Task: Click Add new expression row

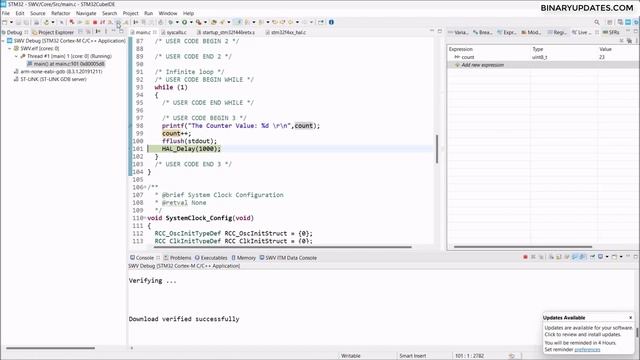Action: [543, 65]
